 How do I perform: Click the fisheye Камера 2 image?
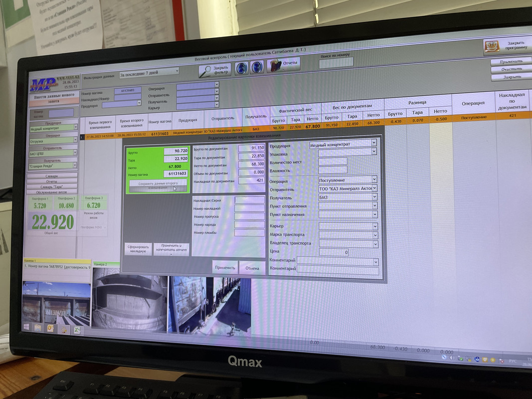click(x=130, y=299)
